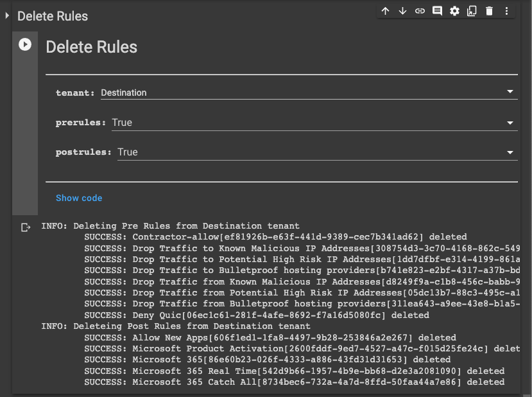Open the prerules dropdown set to True

pos(313,122)
